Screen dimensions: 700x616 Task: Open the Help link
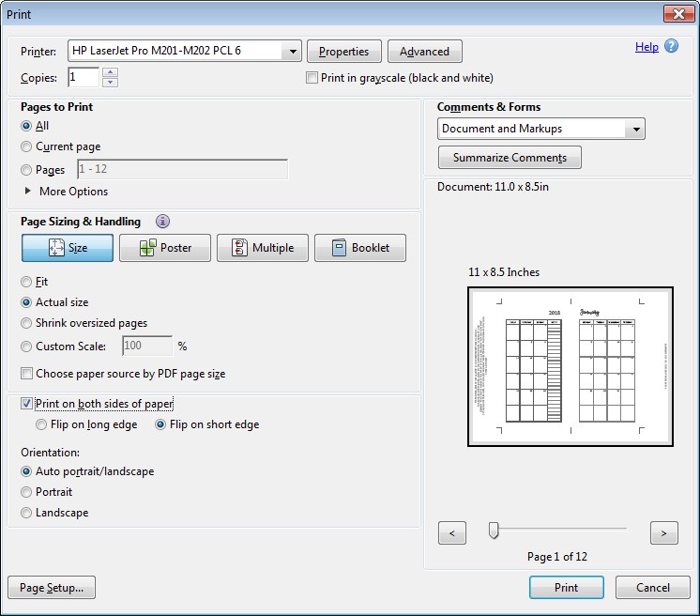647,46
